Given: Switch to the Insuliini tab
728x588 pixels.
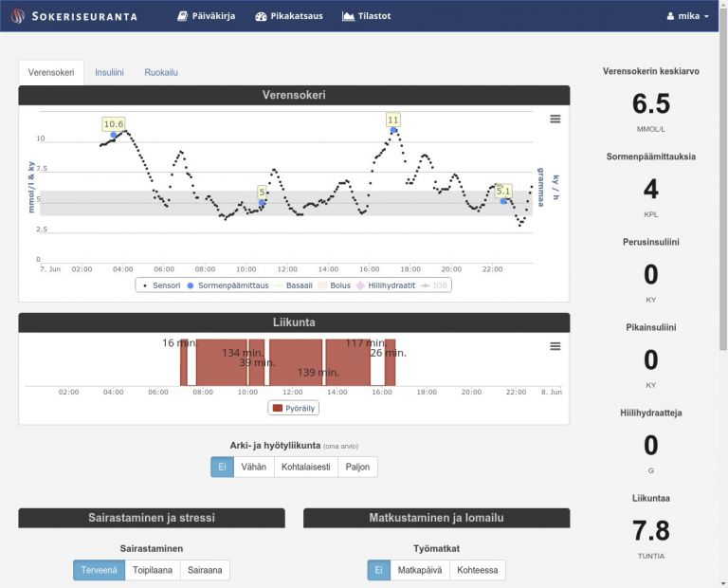Looking at the screenshot, I should tap(109, 72).
